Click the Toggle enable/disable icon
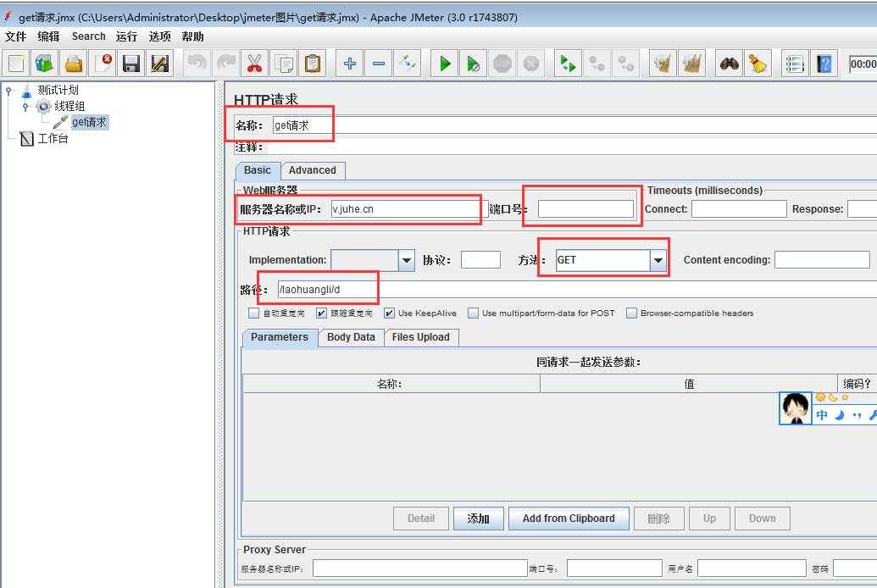The width and height of the screenshot is (877, 588). tap(408, 64)
